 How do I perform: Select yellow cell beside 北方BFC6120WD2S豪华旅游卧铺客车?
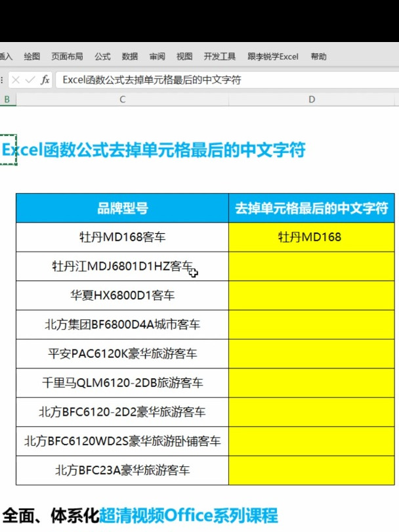point(312,441)
